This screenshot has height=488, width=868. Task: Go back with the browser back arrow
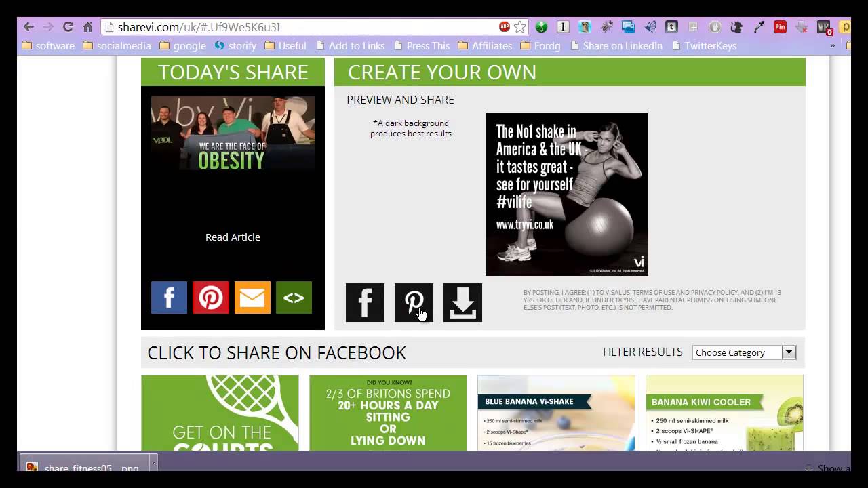pyautogui.click(x=28, y=27)
